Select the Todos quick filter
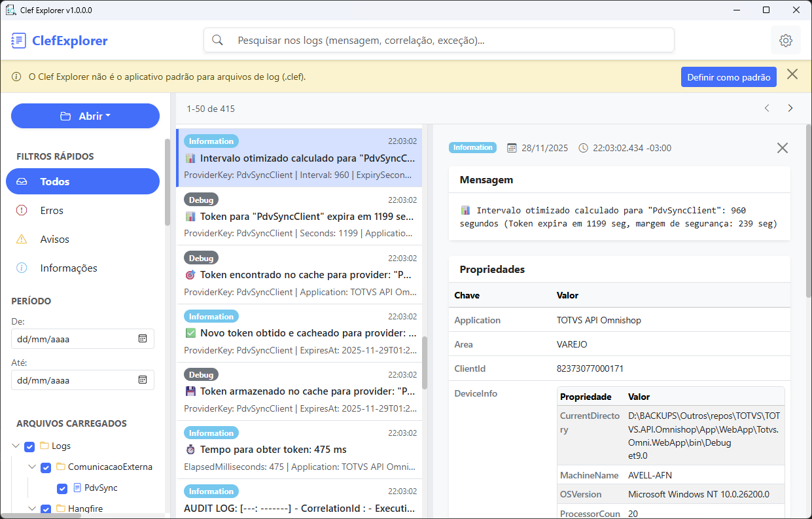Image resolution: width=812 pixels, height=519 pixels. [82, 181]
